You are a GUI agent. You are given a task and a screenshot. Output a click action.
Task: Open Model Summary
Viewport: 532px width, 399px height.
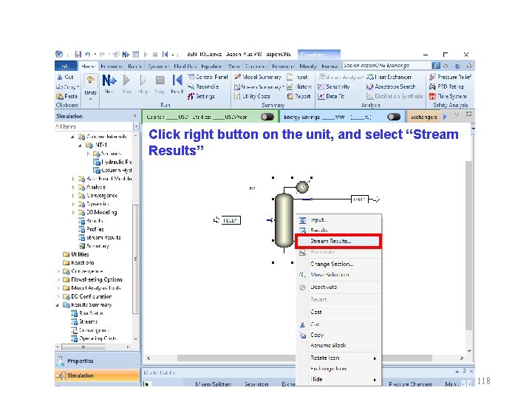click(x=258, y=77)
